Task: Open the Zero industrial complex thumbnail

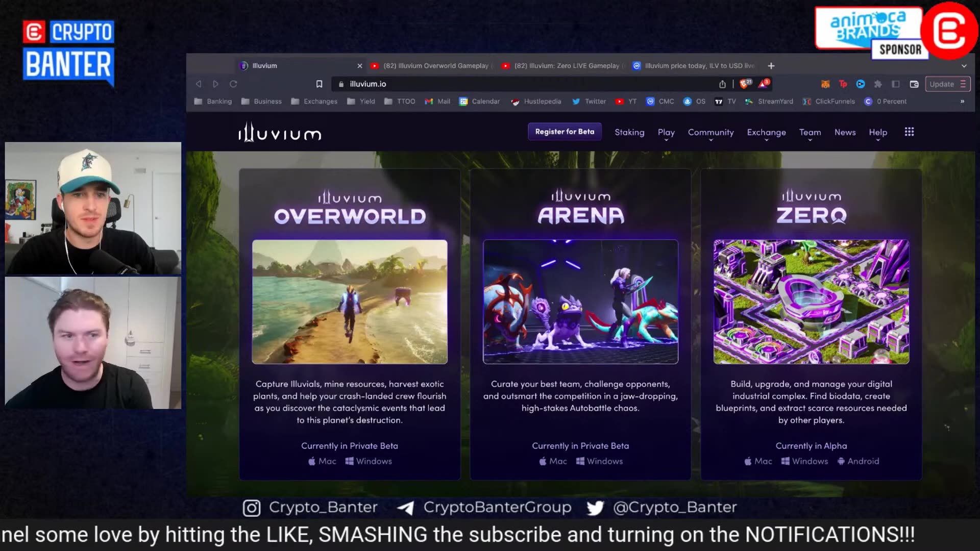Action: [x=811, y=302]
